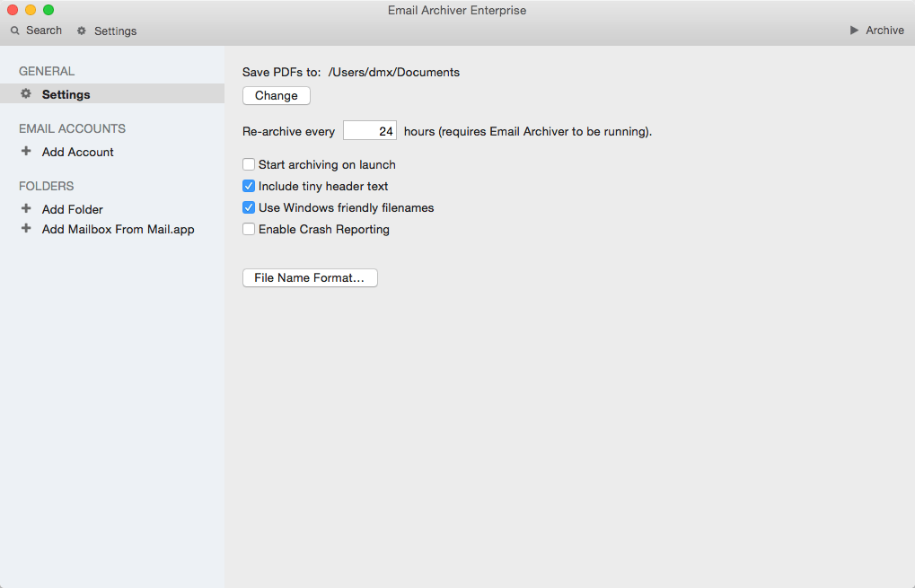
Task: Click plus icon beside Add Mailbox From Mail.app
Action: pos(26,228)
